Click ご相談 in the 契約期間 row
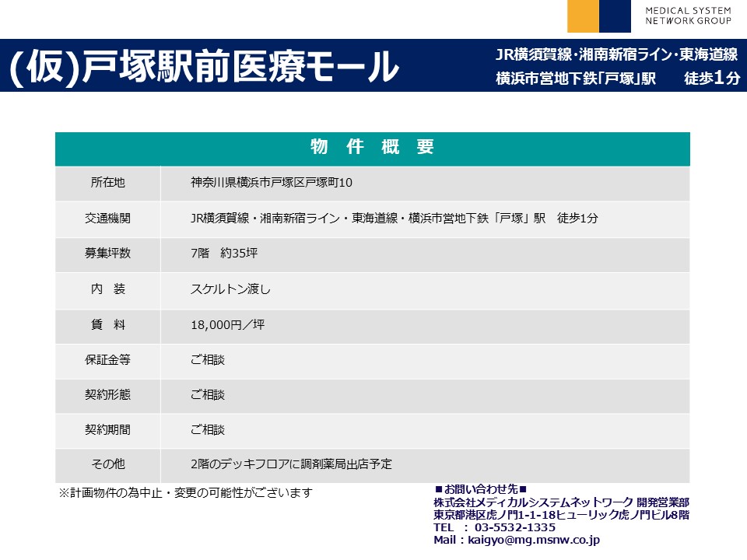 pos(207,429)
